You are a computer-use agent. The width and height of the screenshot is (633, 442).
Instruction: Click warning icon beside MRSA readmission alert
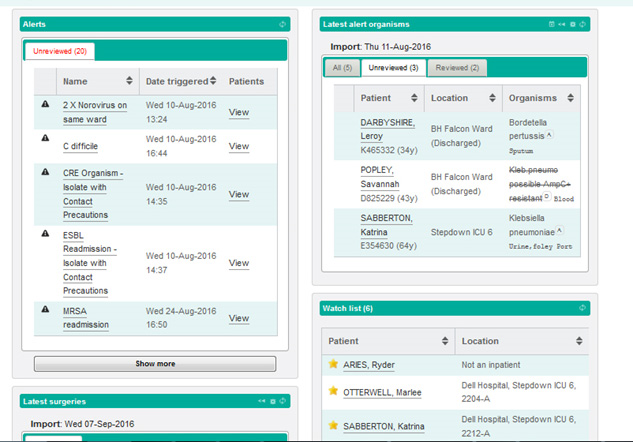coord(44,310)
